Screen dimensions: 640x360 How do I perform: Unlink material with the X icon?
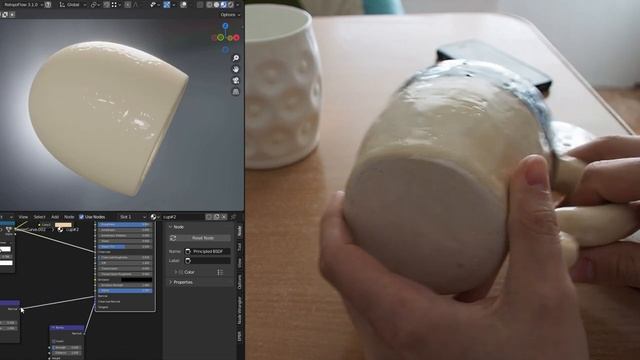click(x=224, y=217)
